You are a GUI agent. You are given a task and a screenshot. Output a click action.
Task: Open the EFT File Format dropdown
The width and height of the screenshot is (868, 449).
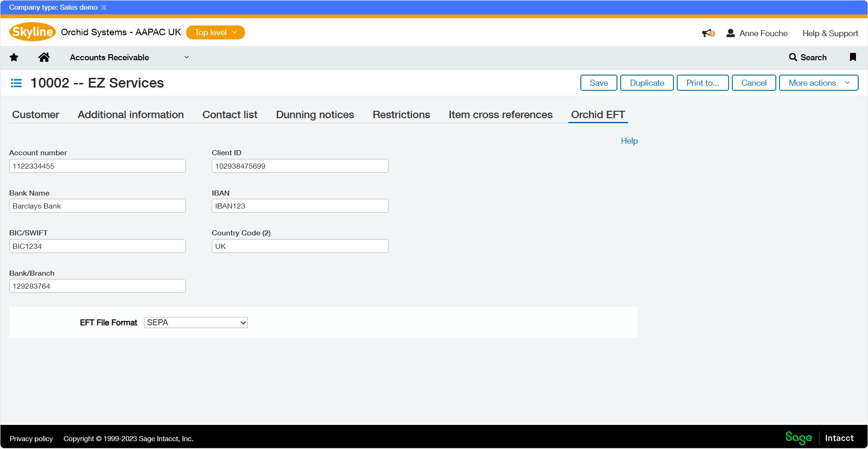[196, 323]
